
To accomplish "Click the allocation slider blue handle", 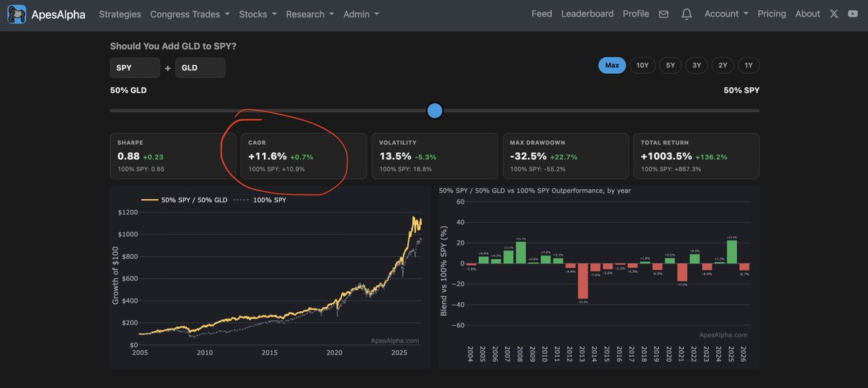I will point(435,111).
